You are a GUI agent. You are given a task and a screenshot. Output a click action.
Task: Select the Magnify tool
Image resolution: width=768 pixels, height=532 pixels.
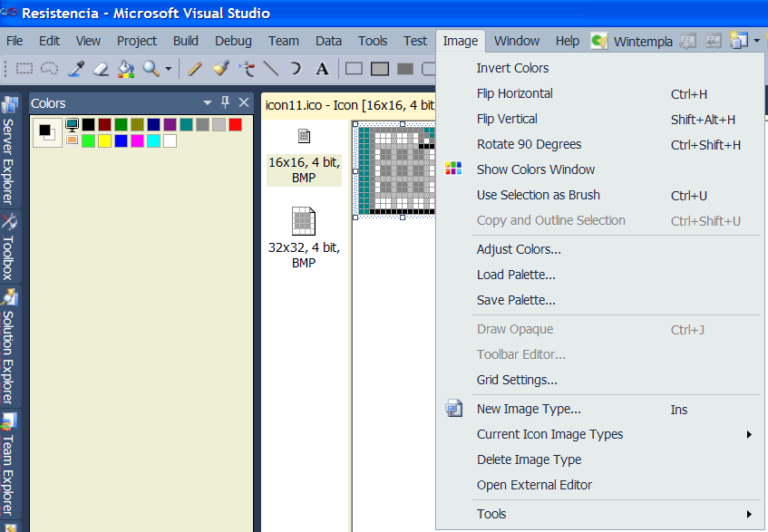[151, 69]
